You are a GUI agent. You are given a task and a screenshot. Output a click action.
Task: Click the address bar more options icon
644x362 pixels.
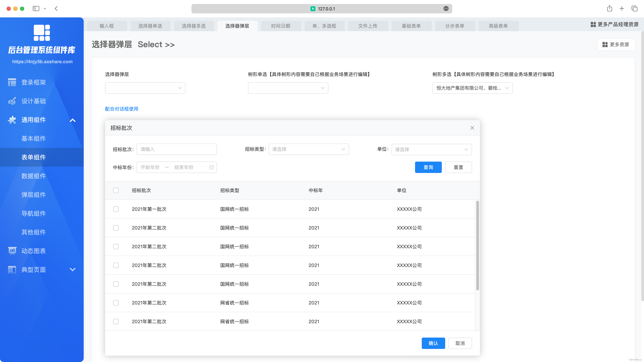[446, 9]
